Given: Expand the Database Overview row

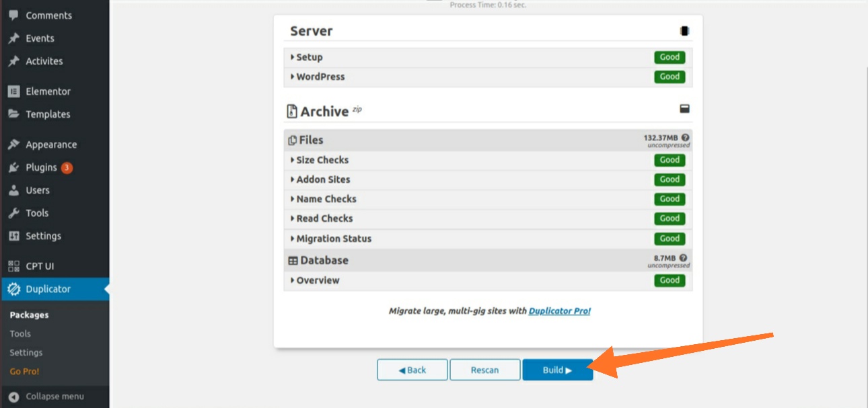Looking at the screenshot, I should click(318, 280).
